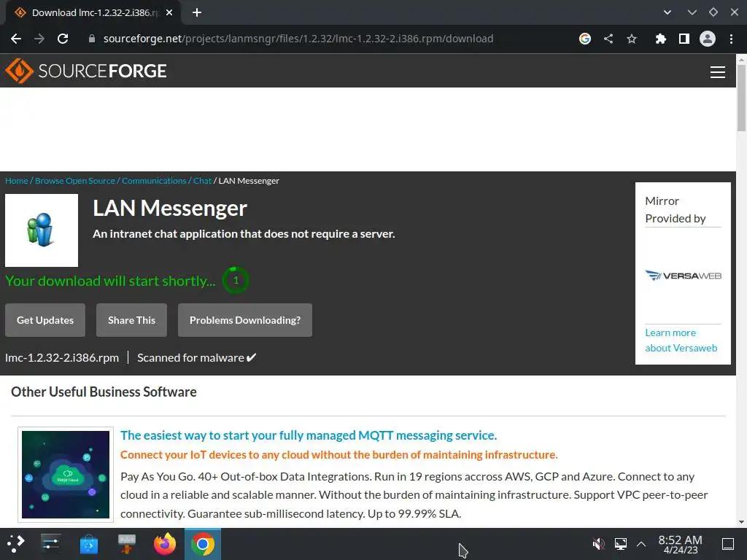The image size is (747, 560).
Task: Click the address bar URL
Action: (x=298, y=39)
